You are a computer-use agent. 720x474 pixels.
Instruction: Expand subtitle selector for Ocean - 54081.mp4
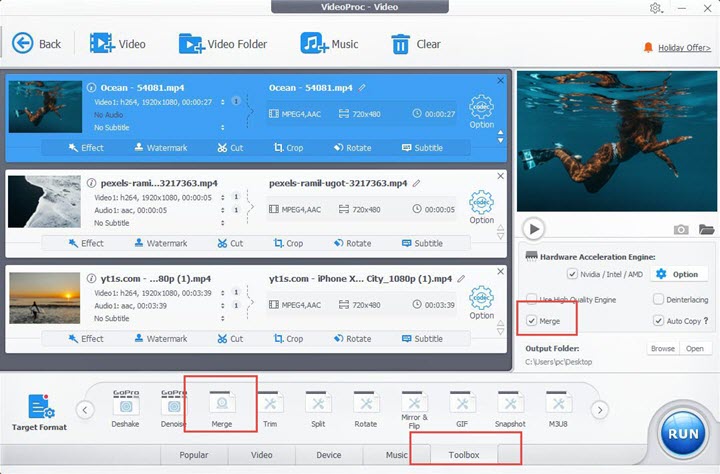point(223,127)
